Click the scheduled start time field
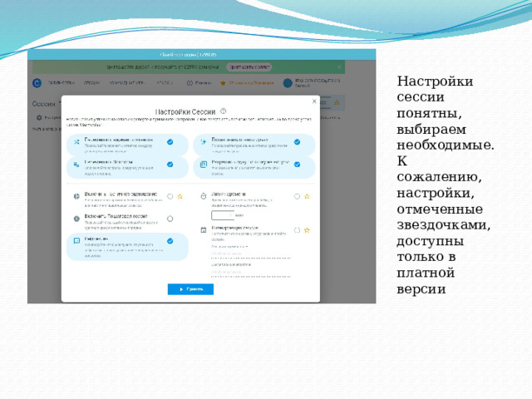 click(x=251, y=255)
